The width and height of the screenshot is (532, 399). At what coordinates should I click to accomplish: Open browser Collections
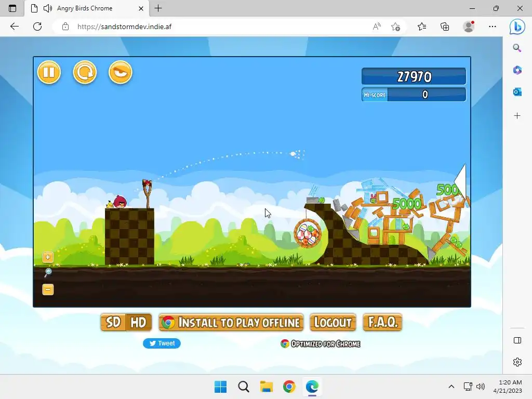point(445,26)
